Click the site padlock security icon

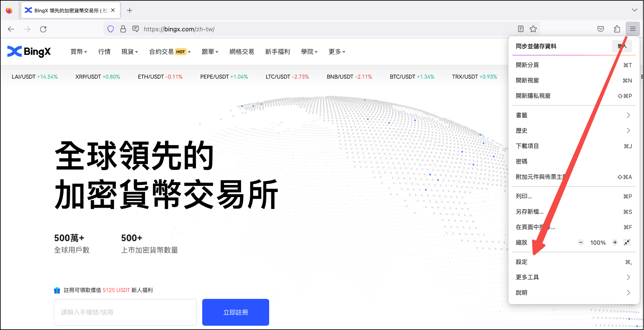click(123, 29)
